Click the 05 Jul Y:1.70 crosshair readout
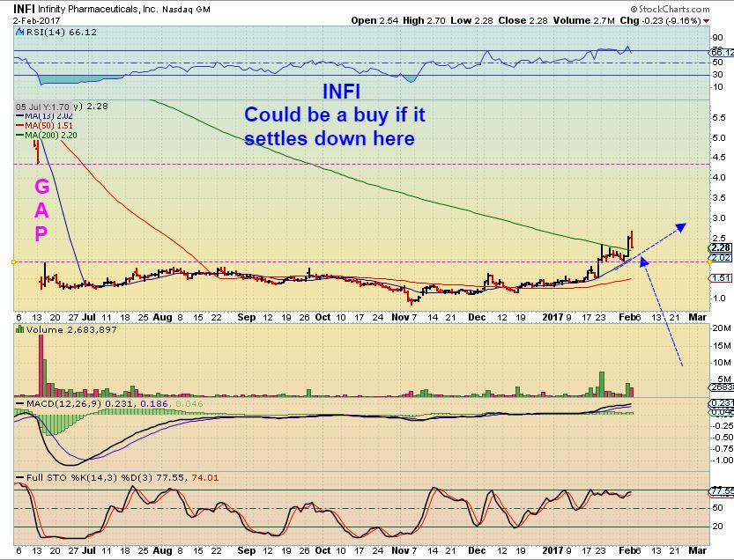Screen dimensions: 734x560 [x=43, y=107]
